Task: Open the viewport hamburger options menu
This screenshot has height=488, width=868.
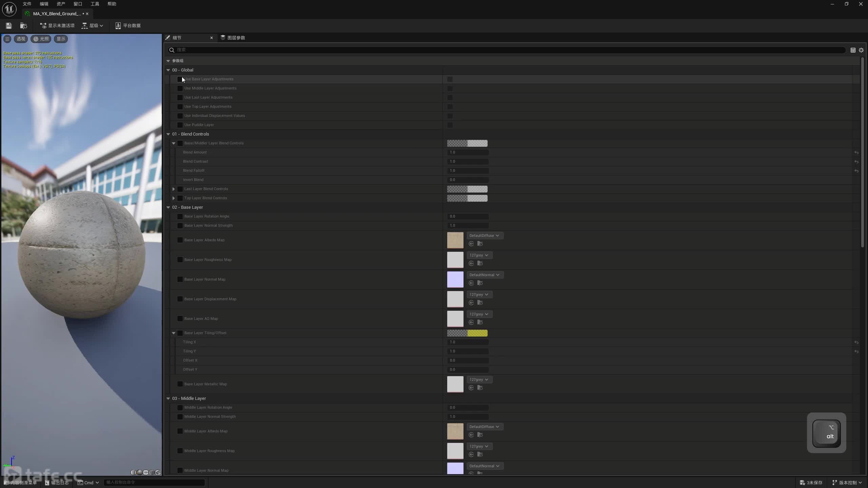Action: pos(7,39)
